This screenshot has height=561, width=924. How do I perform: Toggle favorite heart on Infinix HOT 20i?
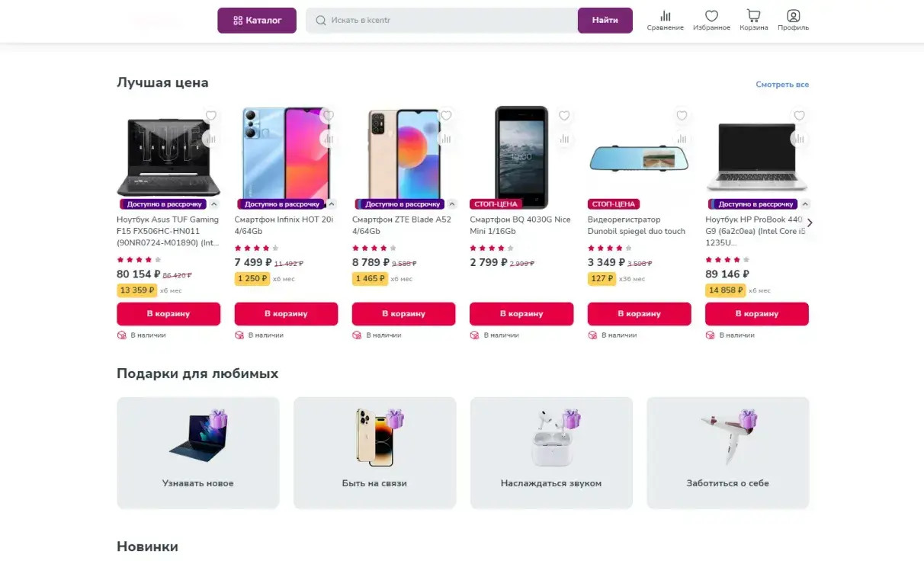(329, 116)
